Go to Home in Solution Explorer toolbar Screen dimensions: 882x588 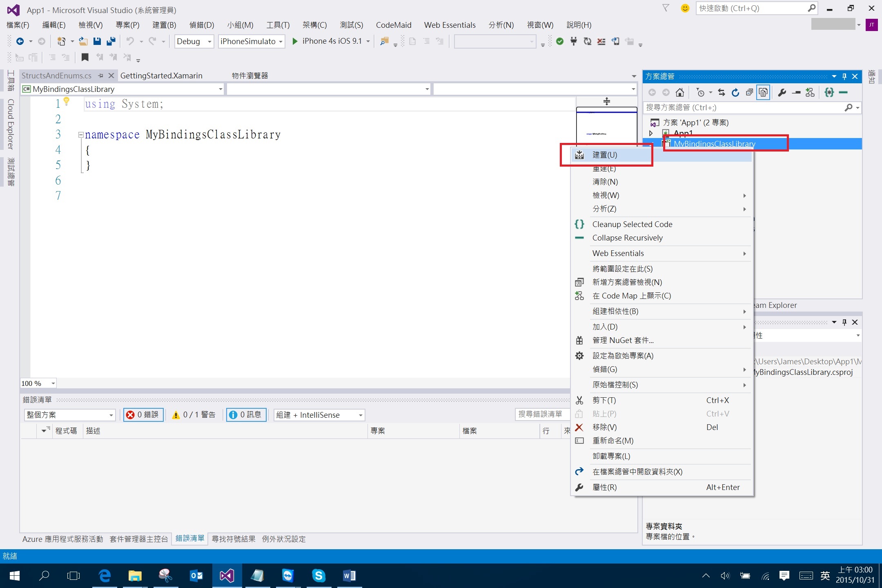coord(680,93)
